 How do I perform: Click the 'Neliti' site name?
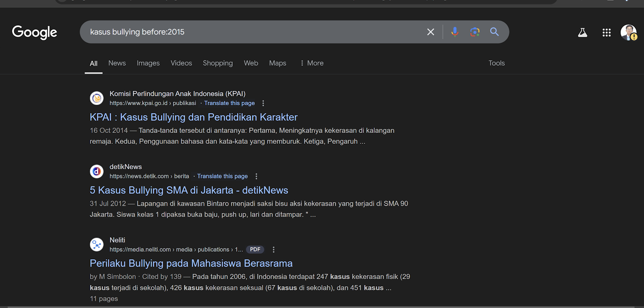pyautogui.click(x=117, y=240)
